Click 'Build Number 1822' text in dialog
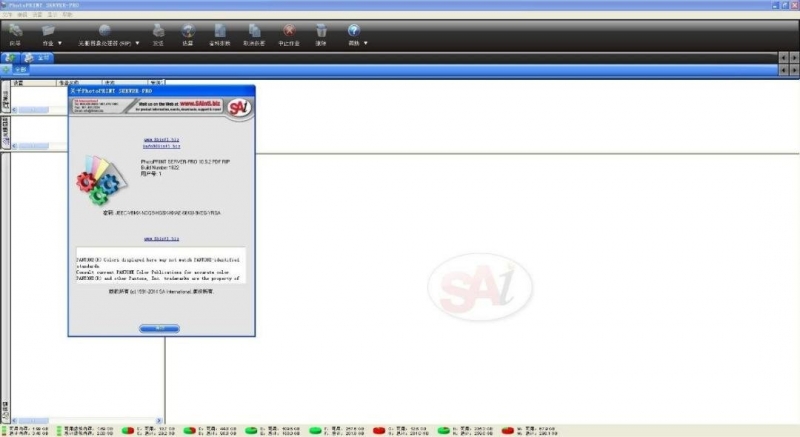Screen dimensions: 800x437 pos(160,167)
